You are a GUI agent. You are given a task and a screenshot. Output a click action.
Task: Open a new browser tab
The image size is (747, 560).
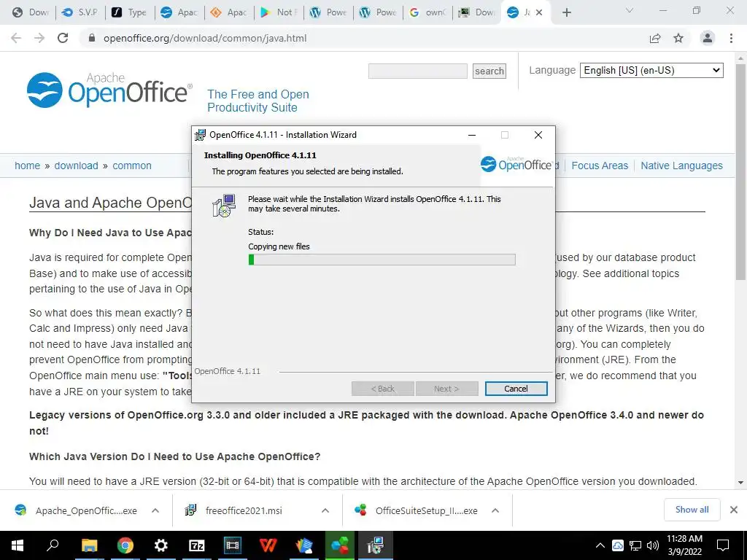click(566, 12)
